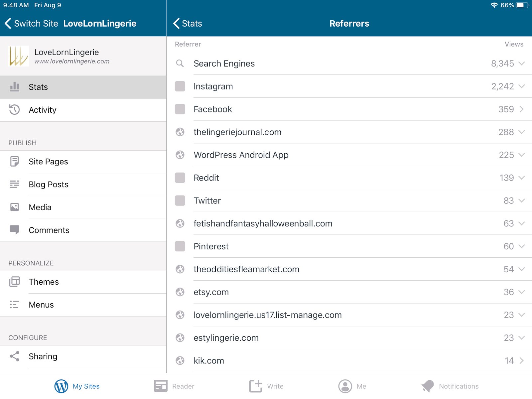
Task: Click the Themes layout icon
Action: tap(14, 282)
